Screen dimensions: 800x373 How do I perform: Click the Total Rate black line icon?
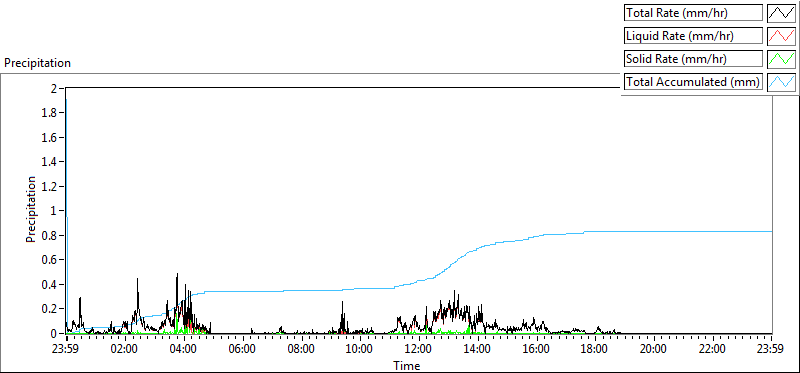click(782, 12)
